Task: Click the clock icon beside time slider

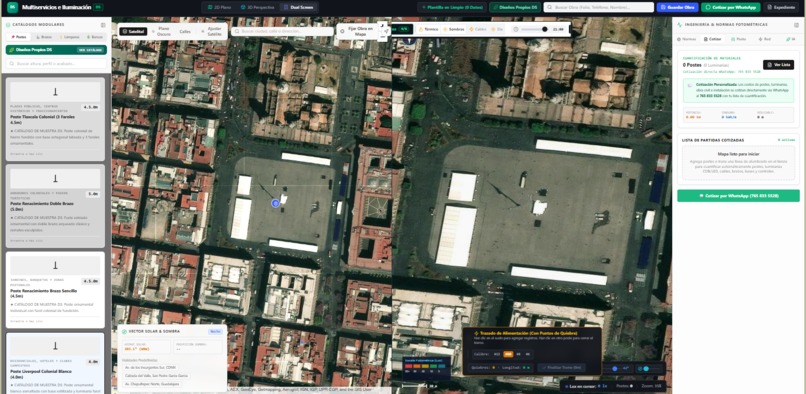Action: click(516, 29)
